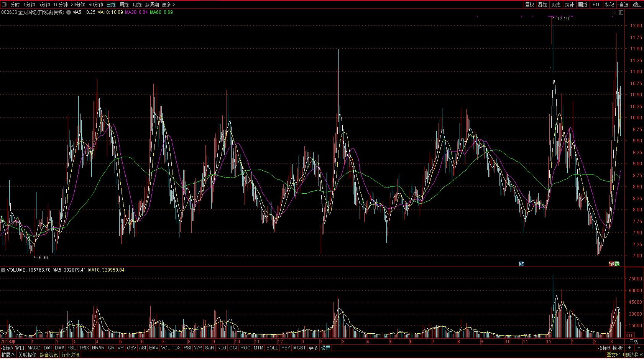The image size is (644, 359).
Task: Open the 财 financial marker on the chart
Action: click(x=521, y=263)
